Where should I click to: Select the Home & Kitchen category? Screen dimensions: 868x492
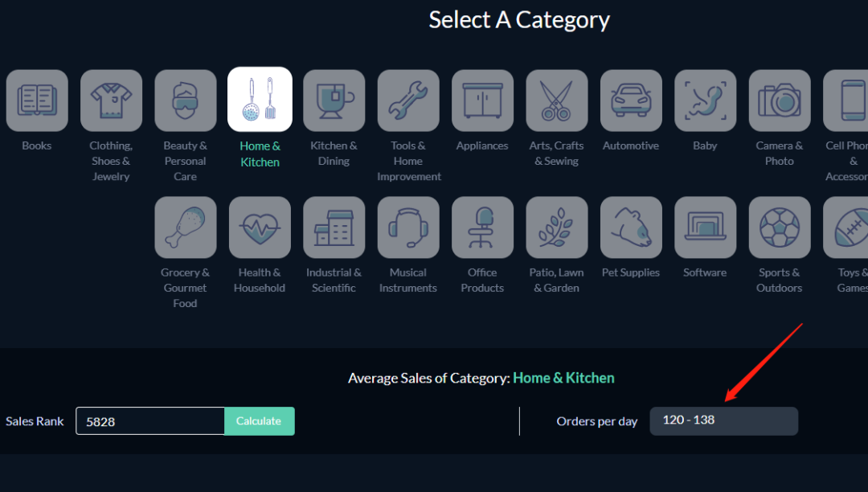pyautogui.click(x=260, y=100)
